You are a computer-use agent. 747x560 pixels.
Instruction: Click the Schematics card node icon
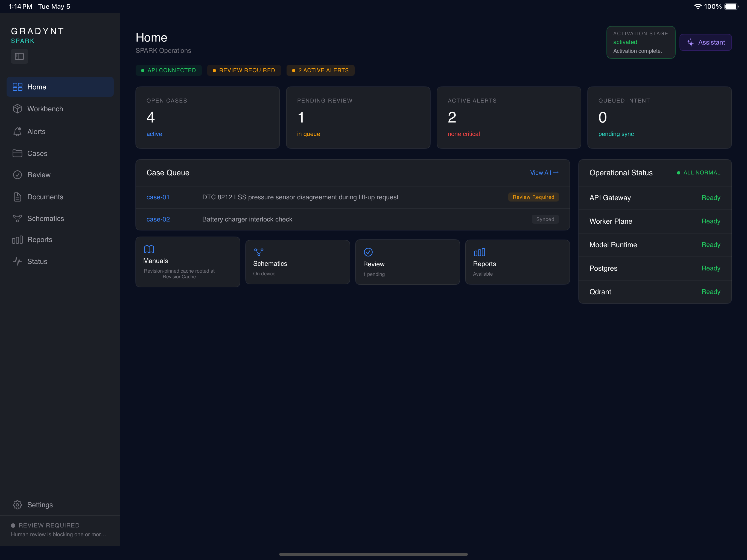(x=259, y=252)
